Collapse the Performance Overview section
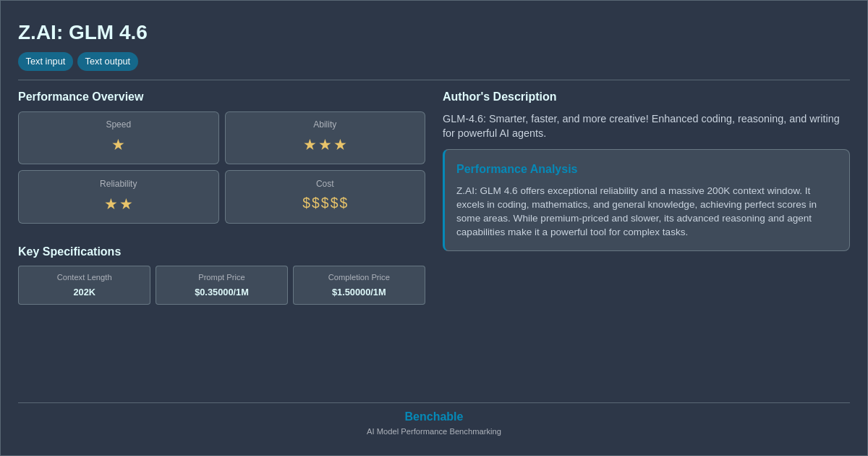Viewport: 868px width, 456px height. (81, 96)
